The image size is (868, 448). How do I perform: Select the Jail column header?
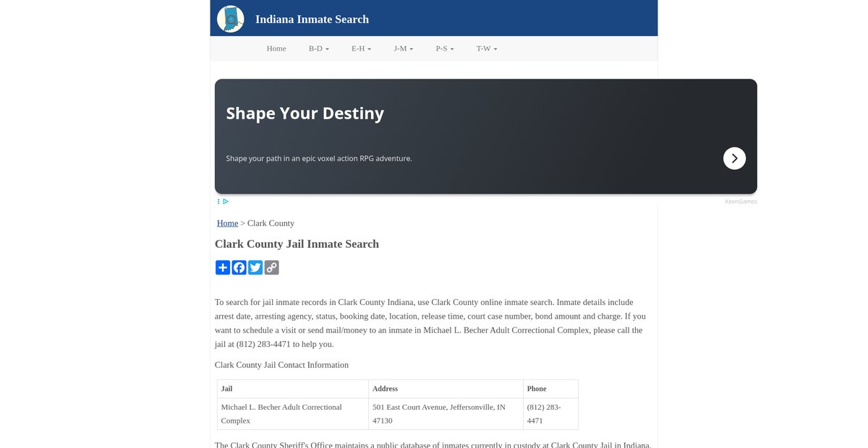click(293, 389)
